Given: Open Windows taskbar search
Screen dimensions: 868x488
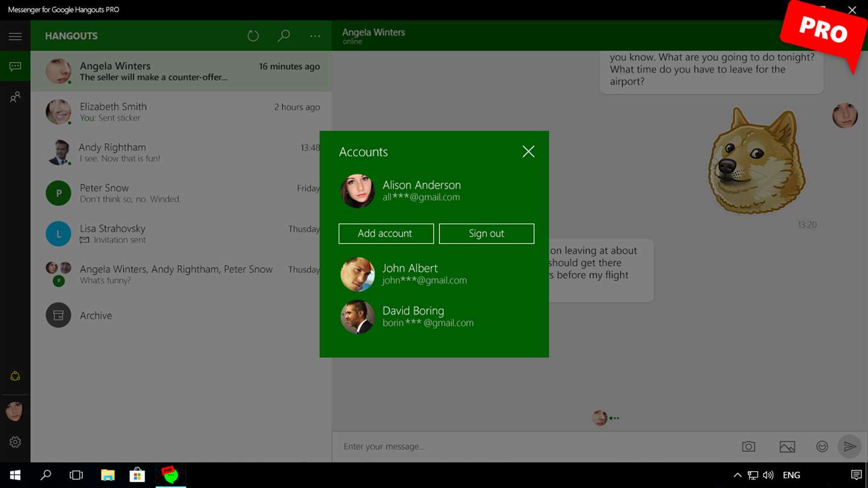Looking at the screenshot, I should pos(46,475).
